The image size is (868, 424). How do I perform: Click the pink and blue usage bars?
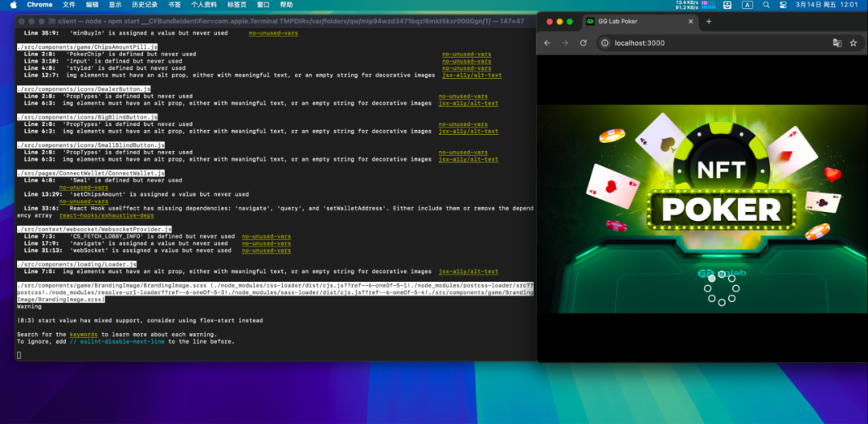[709, 5]
